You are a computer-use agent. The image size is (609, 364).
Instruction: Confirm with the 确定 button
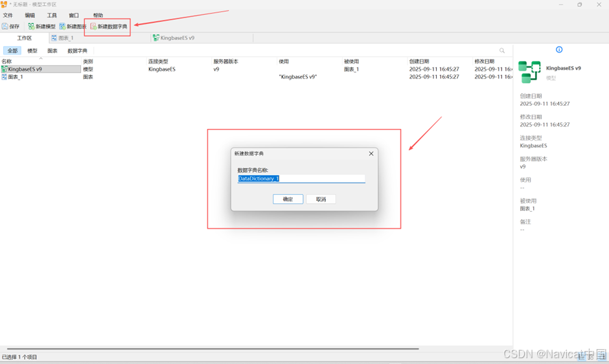pos(288,199)
